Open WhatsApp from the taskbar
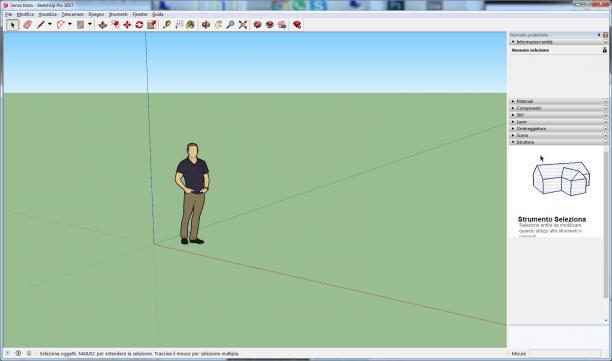 tap(299, 5)
